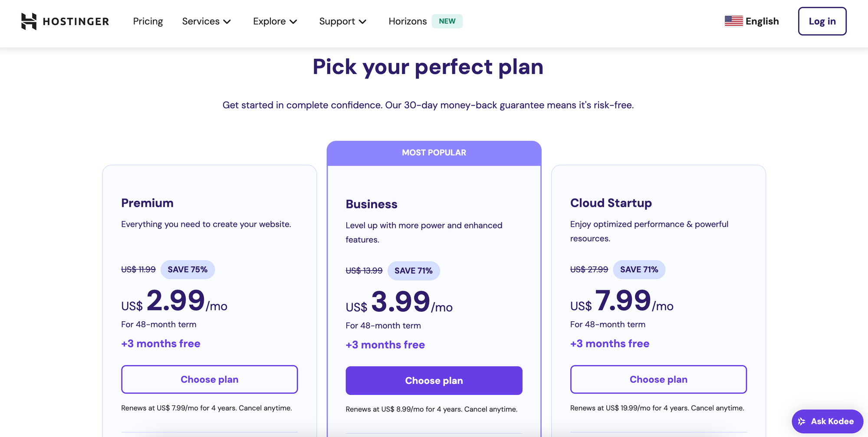The height and width of the screenshot is (437, 868).
Task: Click the Premium SAVE 75% badge
Action: click(187, 270)
